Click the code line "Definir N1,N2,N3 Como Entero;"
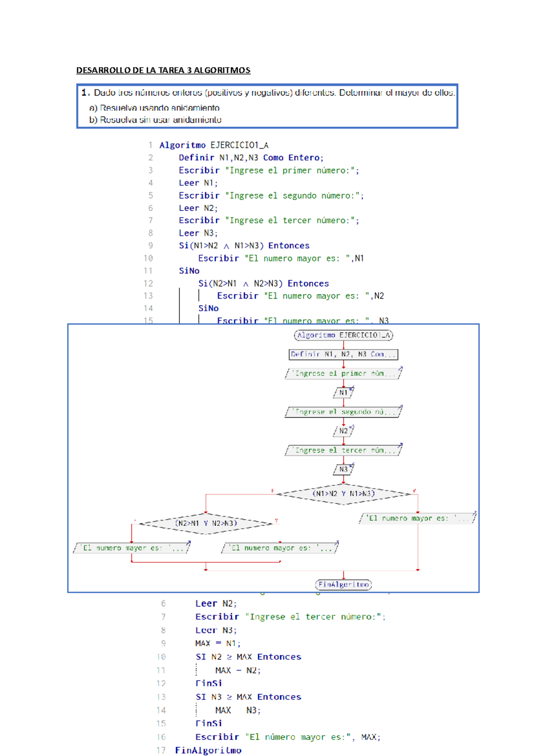 [251, 158]
